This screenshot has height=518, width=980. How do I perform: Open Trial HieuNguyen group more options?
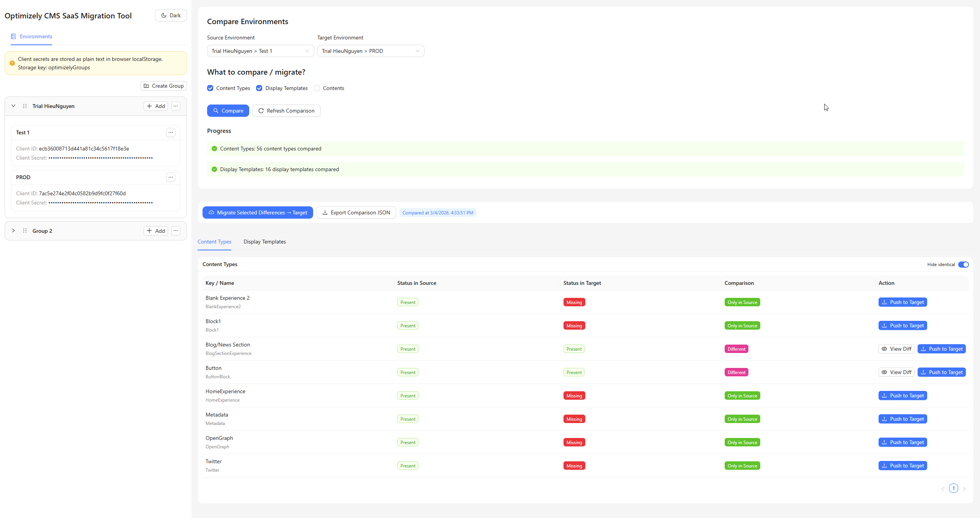coord(176,106)
